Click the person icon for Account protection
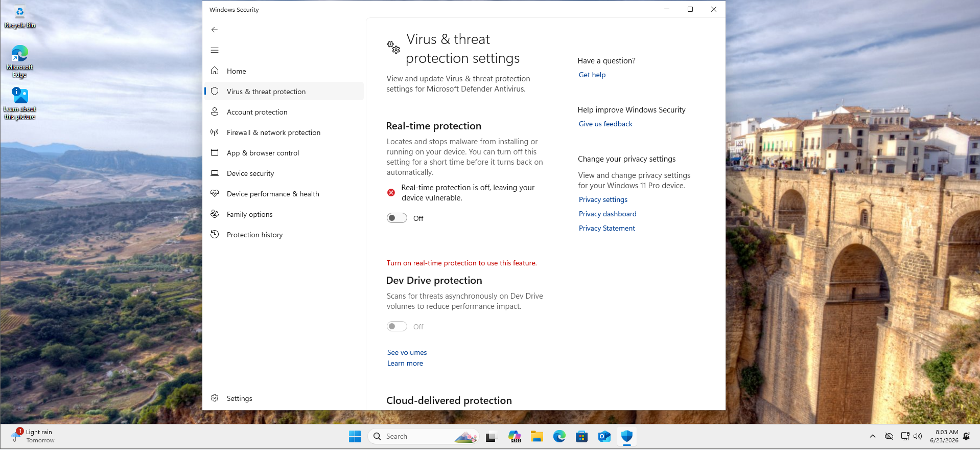Screen dimensions: 980x450 215,111
